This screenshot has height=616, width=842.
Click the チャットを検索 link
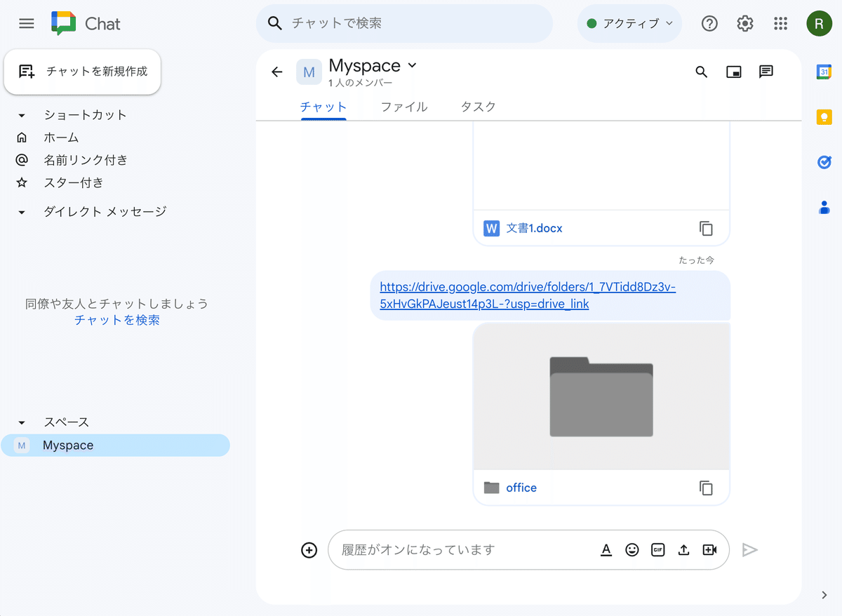pyautogui.click(x=117, y=320)
